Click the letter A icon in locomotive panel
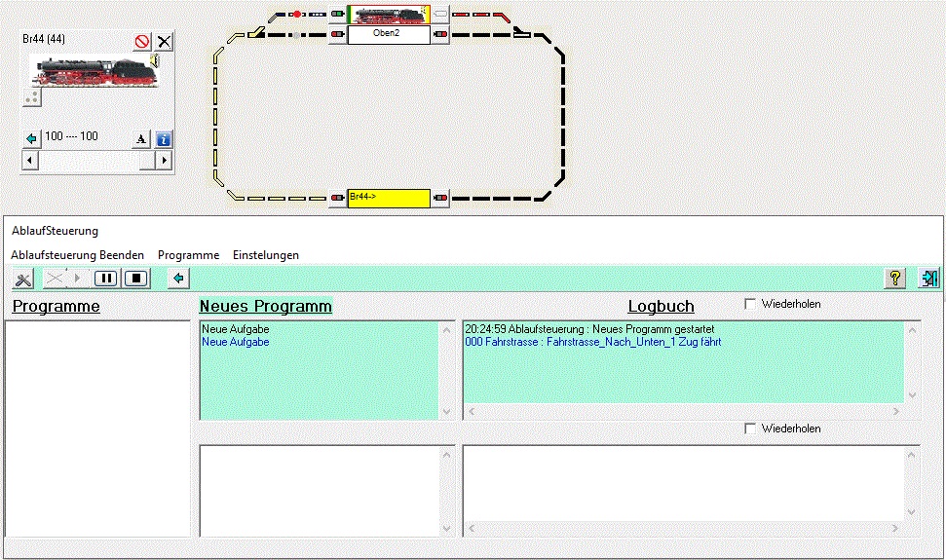The image size is (946, 560). 141,139
